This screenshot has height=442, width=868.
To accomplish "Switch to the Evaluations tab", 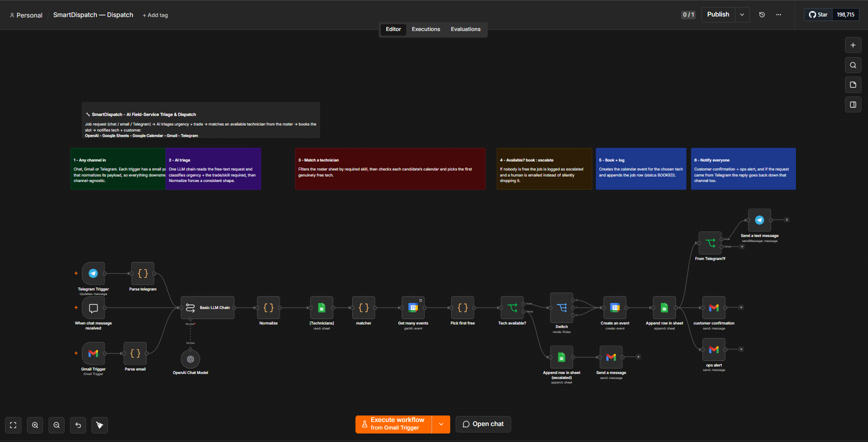I will (465, 29).
